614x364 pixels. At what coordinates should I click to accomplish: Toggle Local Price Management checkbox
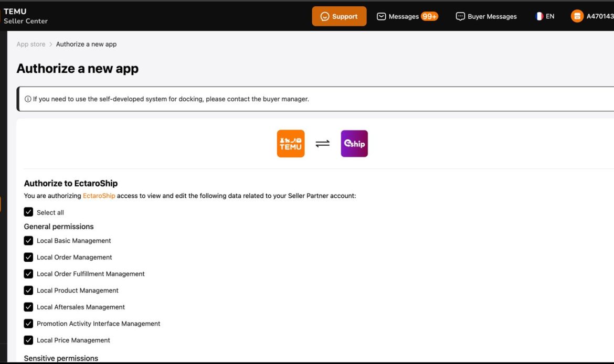click(28, 340)
